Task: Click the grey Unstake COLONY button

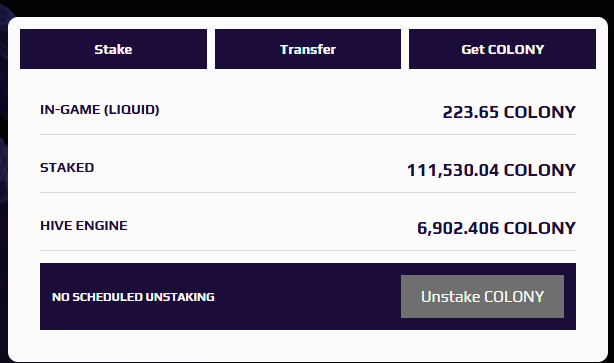Action: 482,296
